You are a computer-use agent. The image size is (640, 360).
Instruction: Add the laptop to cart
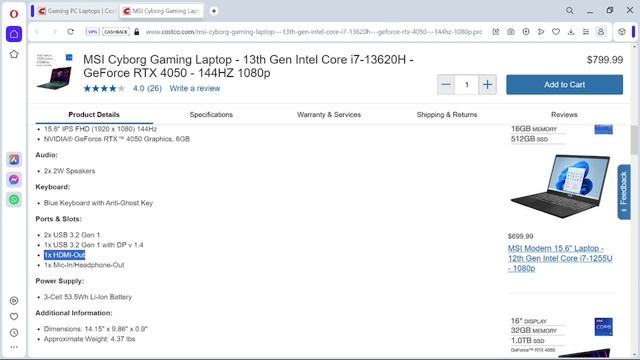[564, 84]
